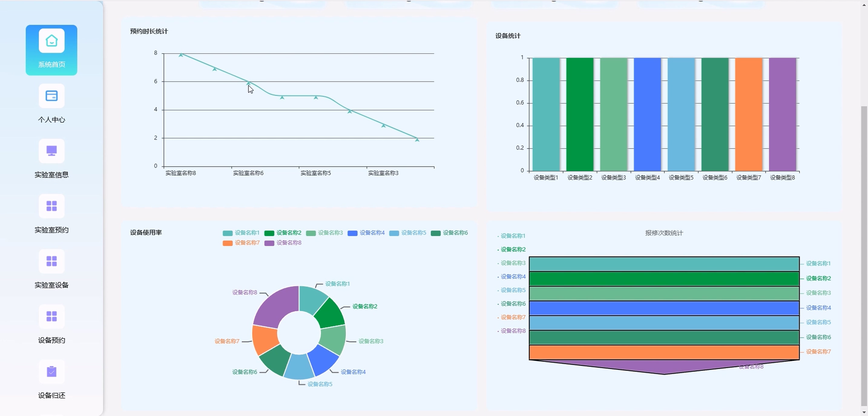Open the 设备归还 clipboard icon
The width and height of the screenshot is (868, 416).
51,371
